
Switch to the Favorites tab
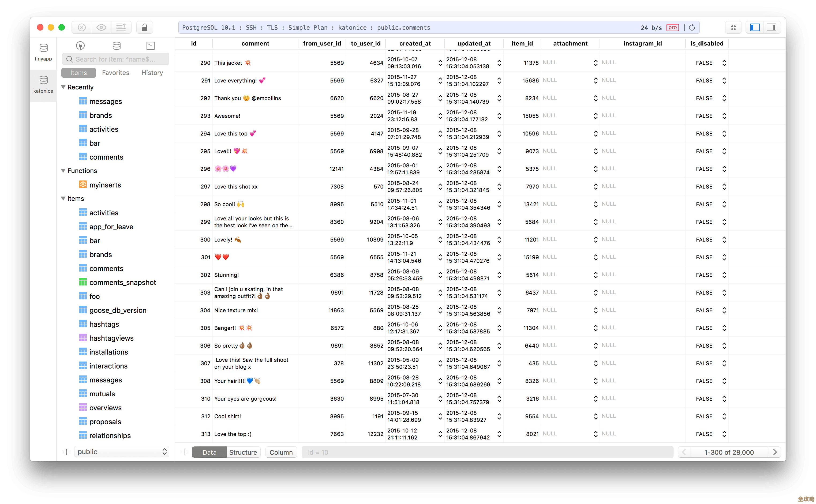click(x=115, y=73)
